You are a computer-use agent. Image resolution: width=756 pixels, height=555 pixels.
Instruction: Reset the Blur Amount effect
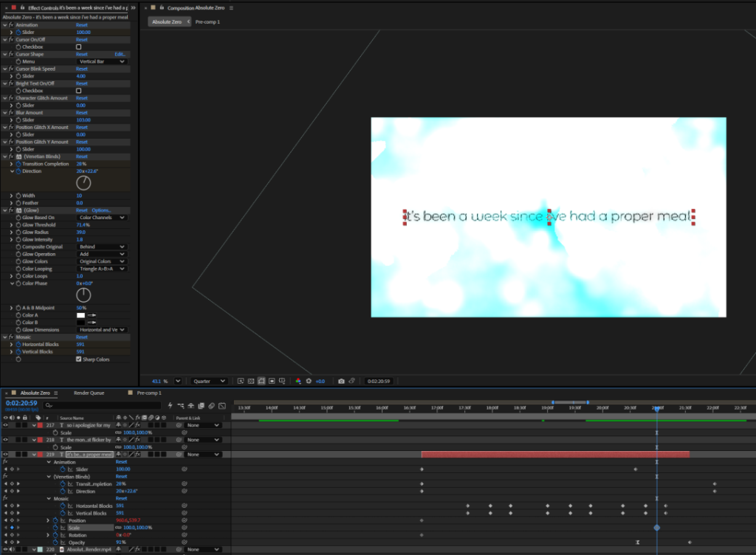click(81, 113)
